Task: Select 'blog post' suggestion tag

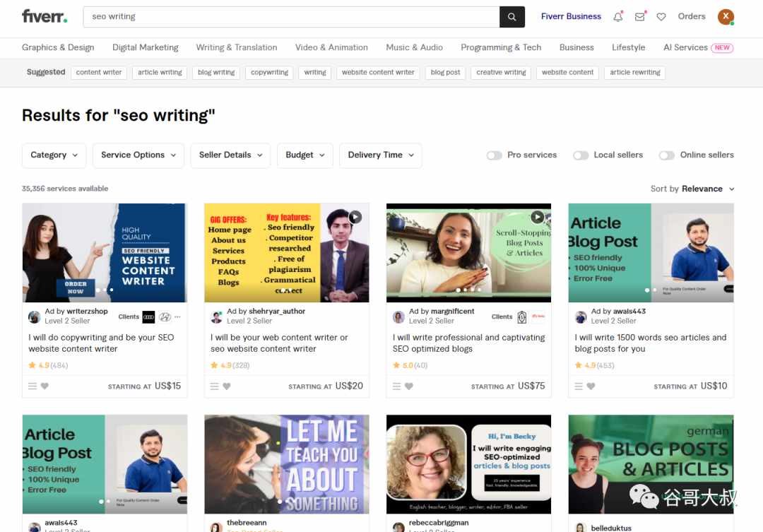Action: click(x=445, y=73)
